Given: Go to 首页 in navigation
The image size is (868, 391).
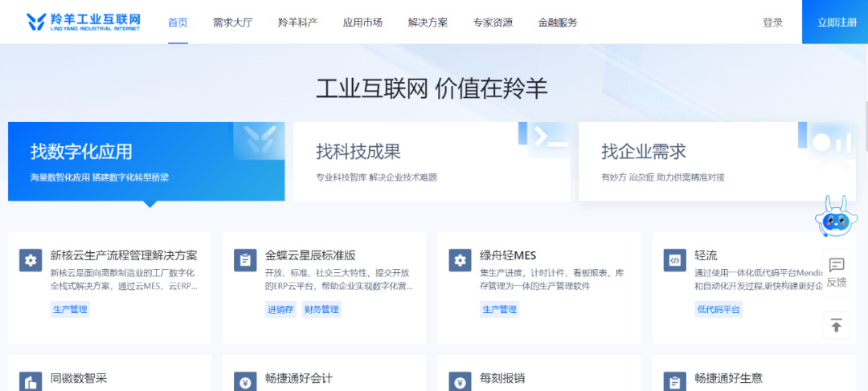Looking at the screenshot, I should (178, 22).
